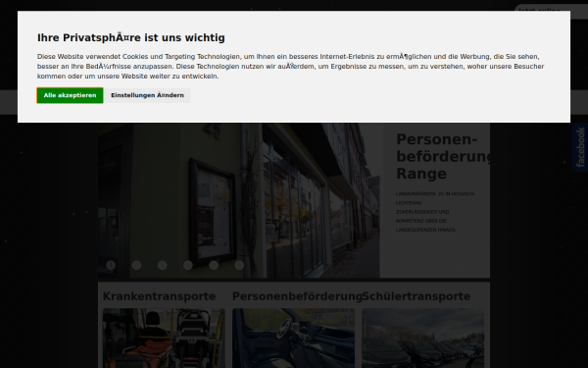Go to slider page 5 dot

(214, 265)
